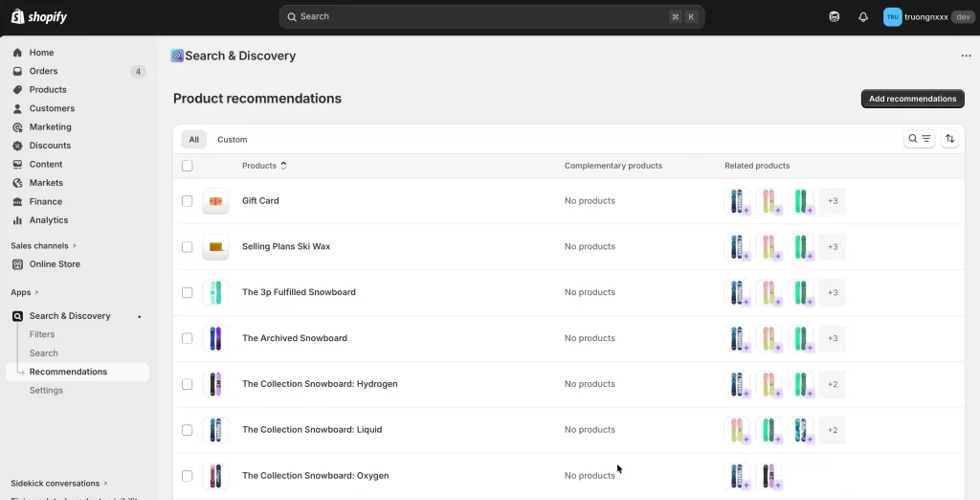Open the Gift Card product row
The image size is (980, 500).
(568, 201)
